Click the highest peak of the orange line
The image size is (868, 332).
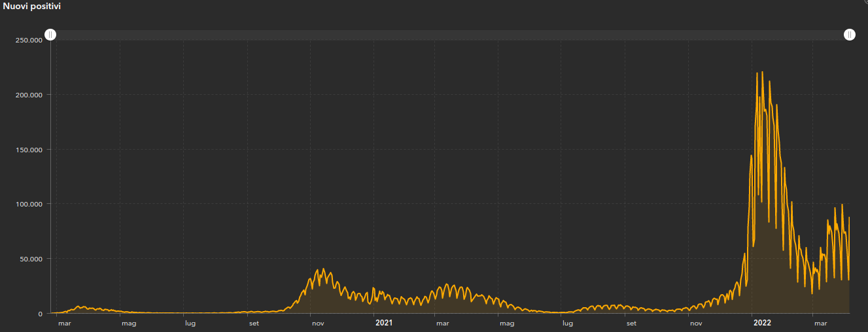pyautogui.click(x=762, y=73)
